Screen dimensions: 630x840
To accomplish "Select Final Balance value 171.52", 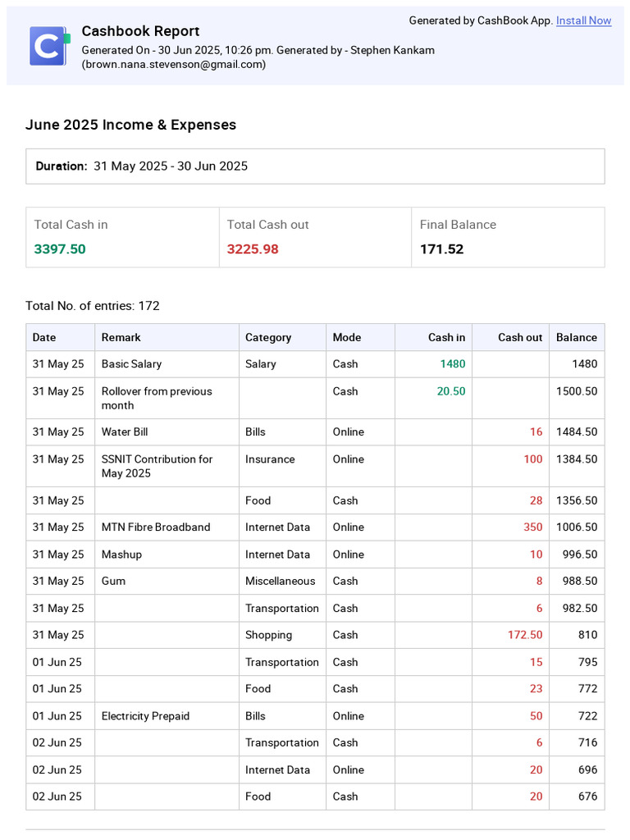I will pos(442,249).
